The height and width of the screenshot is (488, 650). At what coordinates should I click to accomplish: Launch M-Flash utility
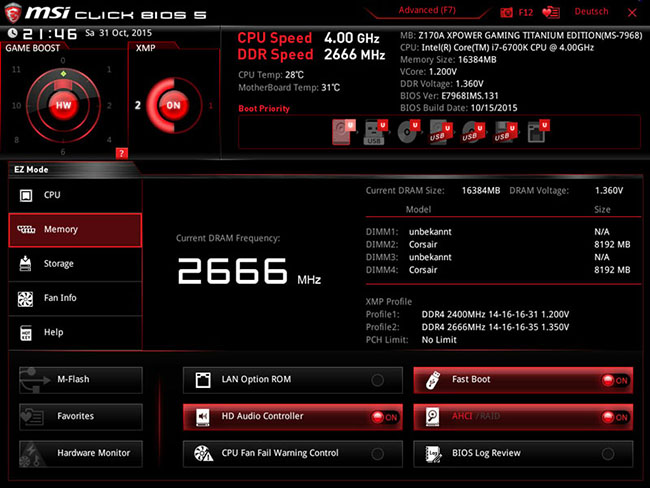(81, 380)
